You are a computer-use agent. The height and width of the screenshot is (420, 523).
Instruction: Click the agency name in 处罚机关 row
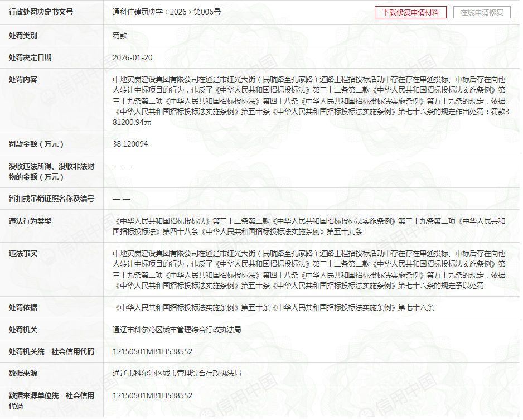[177, 330]
